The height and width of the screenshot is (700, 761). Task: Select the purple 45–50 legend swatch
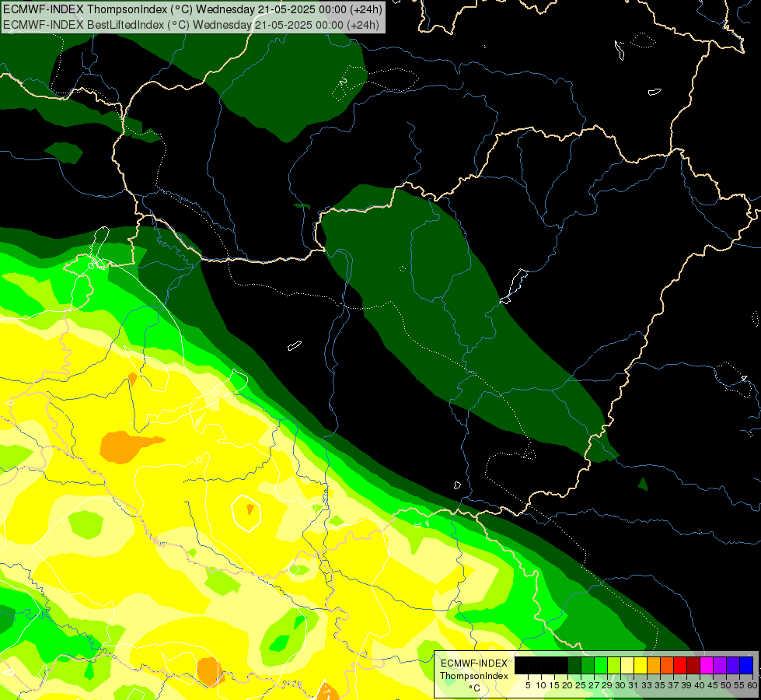click(x=720, y=665)
